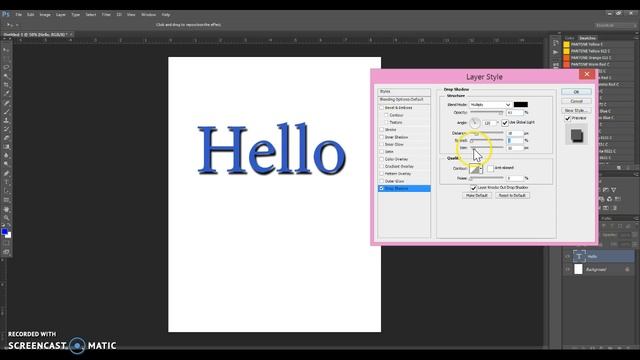Select the Crop tool
640x360 pixels.
(6, 85)
